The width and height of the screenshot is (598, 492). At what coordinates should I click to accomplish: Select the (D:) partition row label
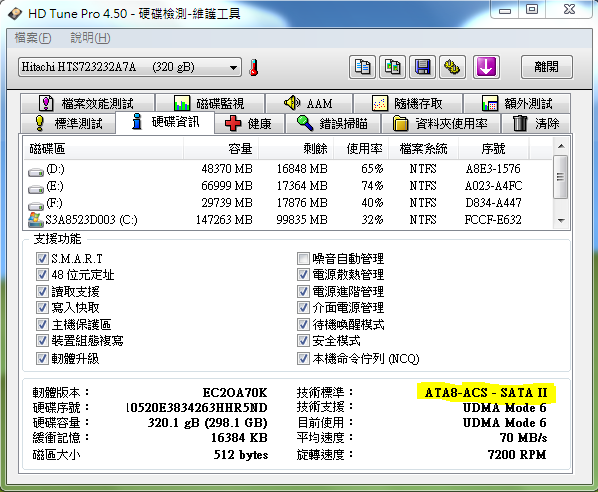55,169
